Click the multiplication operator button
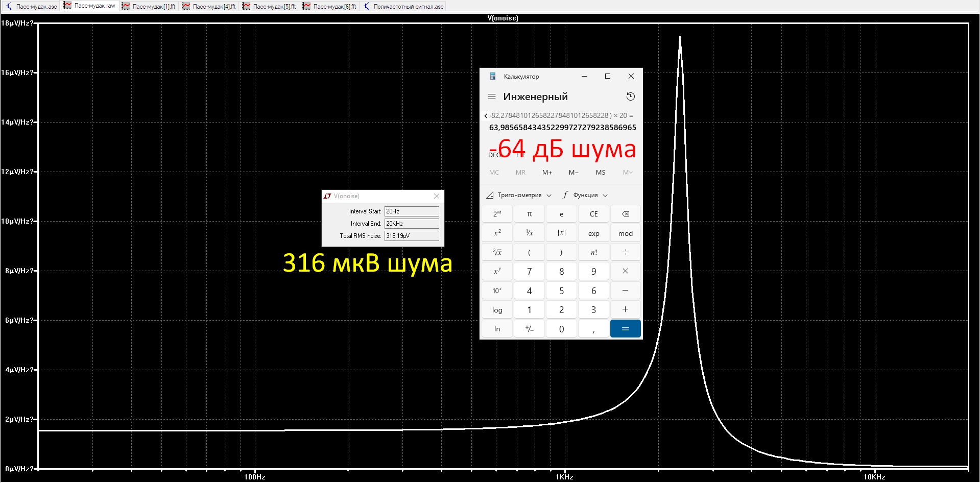The image size is (980, 483). pos(626,272)
